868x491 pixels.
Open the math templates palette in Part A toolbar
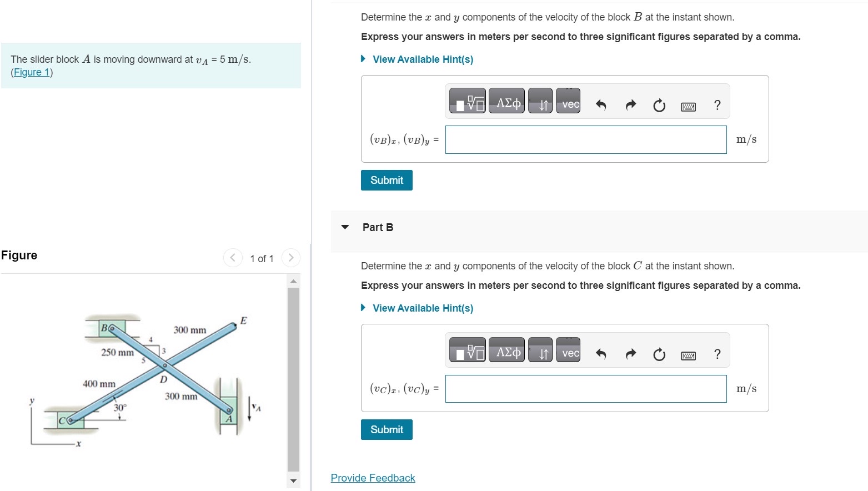point(466,101)
